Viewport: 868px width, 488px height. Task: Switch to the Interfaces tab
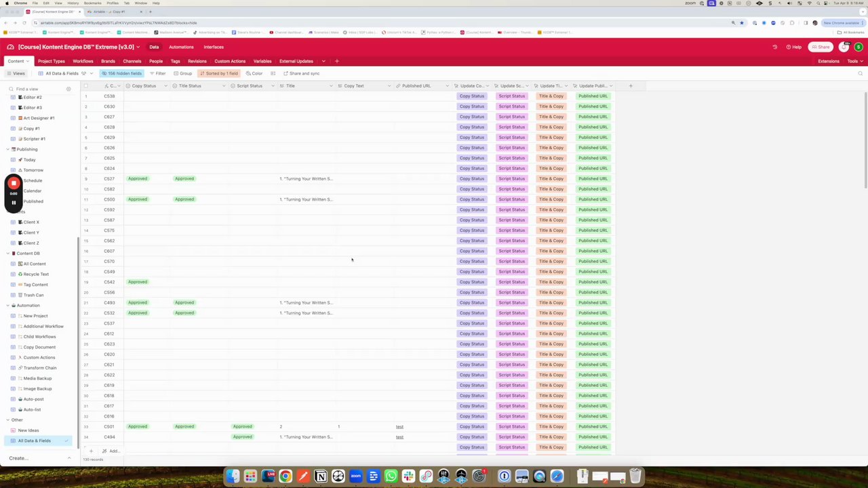pos(214,47)
